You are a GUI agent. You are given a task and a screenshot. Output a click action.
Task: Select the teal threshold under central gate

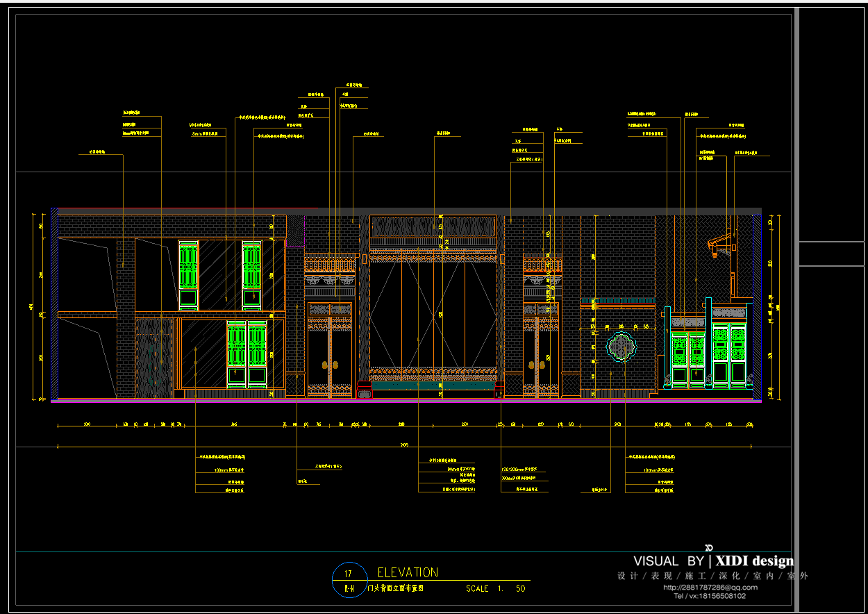pyautogui.click(x=433, y=385)
